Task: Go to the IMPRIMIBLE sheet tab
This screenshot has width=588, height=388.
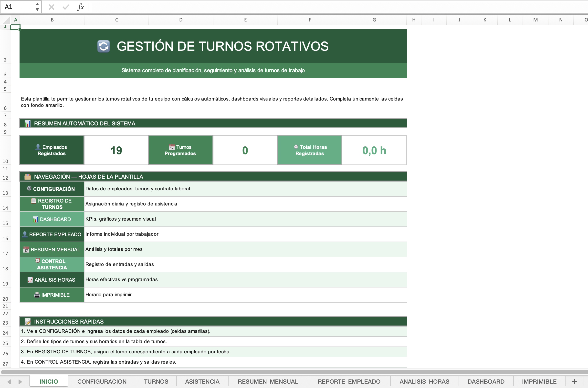Action: pos(539,381)
